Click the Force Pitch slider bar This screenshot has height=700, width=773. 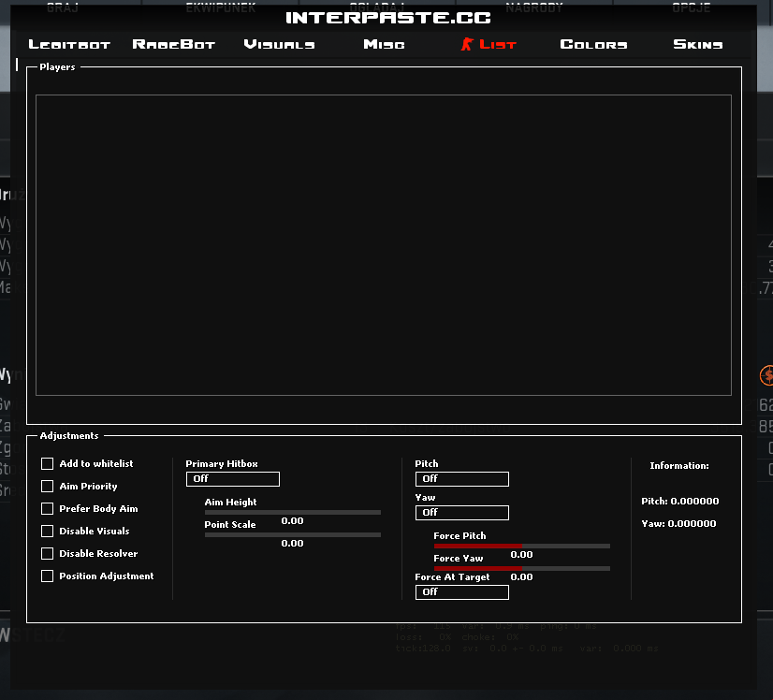tap(521, 546)
